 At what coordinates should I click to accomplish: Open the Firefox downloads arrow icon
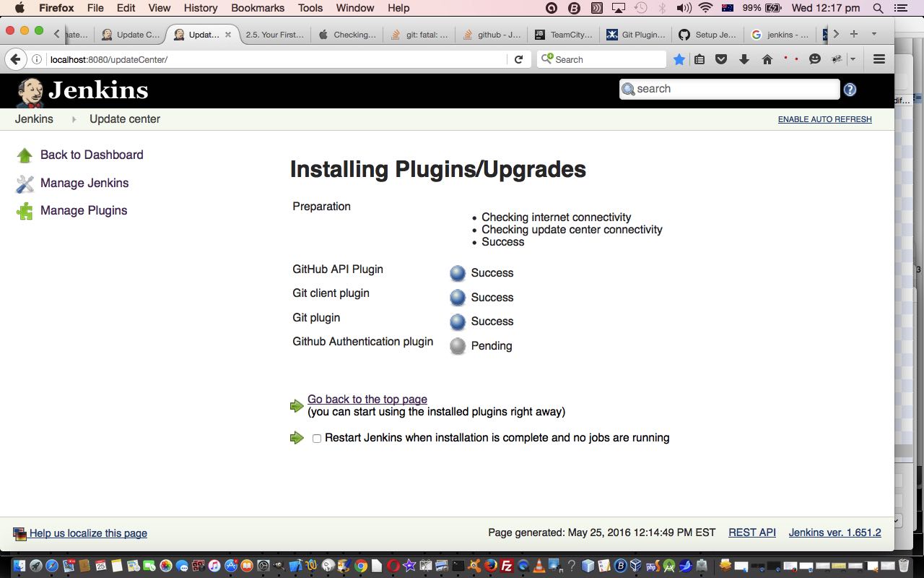click(x=744, y=59)
